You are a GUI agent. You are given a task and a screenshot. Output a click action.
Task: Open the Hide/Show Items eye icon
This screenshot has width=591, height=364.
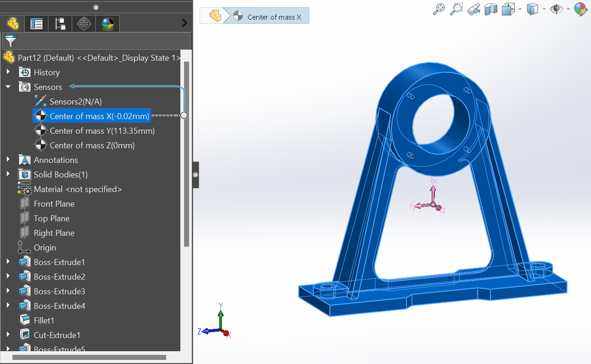tap(556, 9)
